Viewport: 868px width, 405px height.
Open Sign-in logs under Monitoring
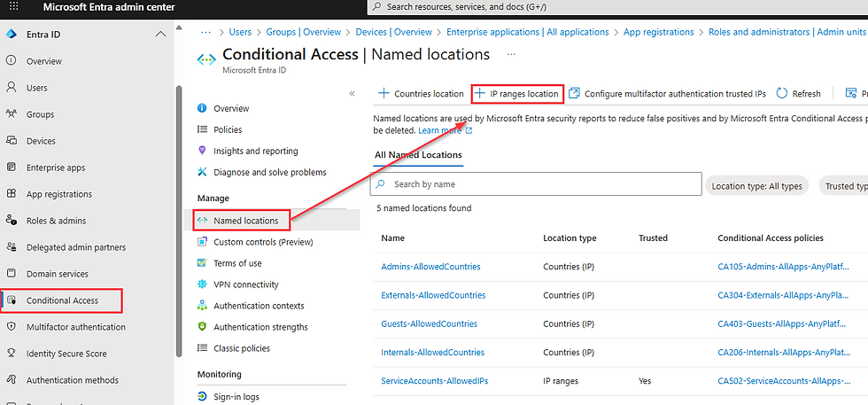(x=236, y=397)
